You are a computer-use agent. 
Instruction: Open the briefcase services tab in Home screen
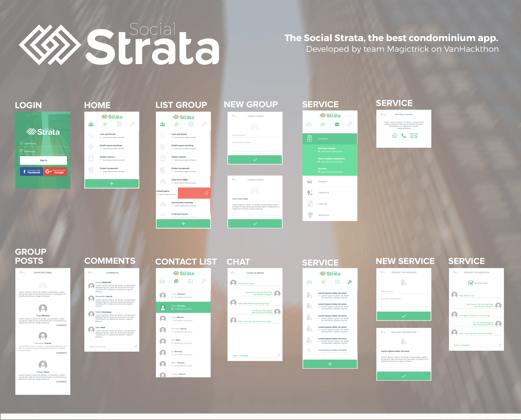(x=119, y=124)
